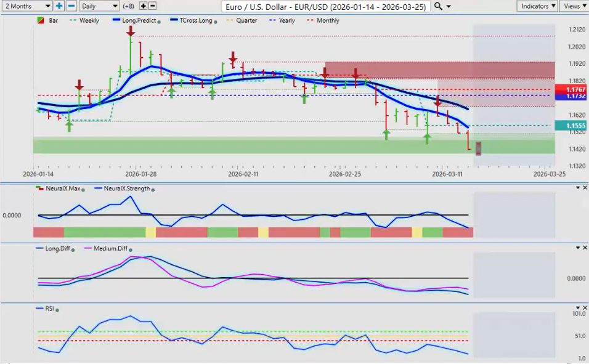Click the EUR/USD symbol title field
Image resolution: width=589 pixels, height=364 pixels.
coord(325,6)
